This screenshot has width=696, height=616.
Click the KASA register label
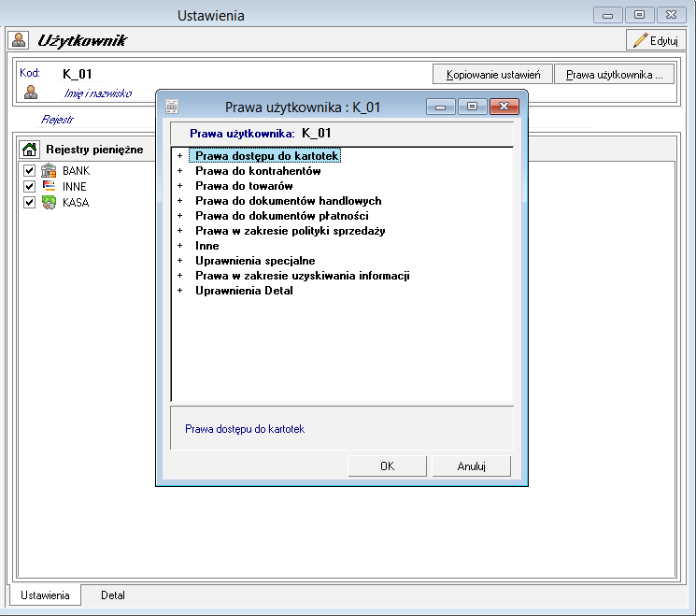click(x=76, y=203)
